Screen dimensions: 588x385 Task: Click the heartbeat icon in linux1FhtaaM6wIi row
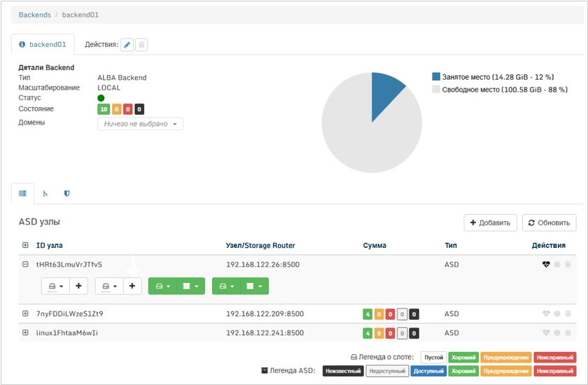[x=546, y=333]
